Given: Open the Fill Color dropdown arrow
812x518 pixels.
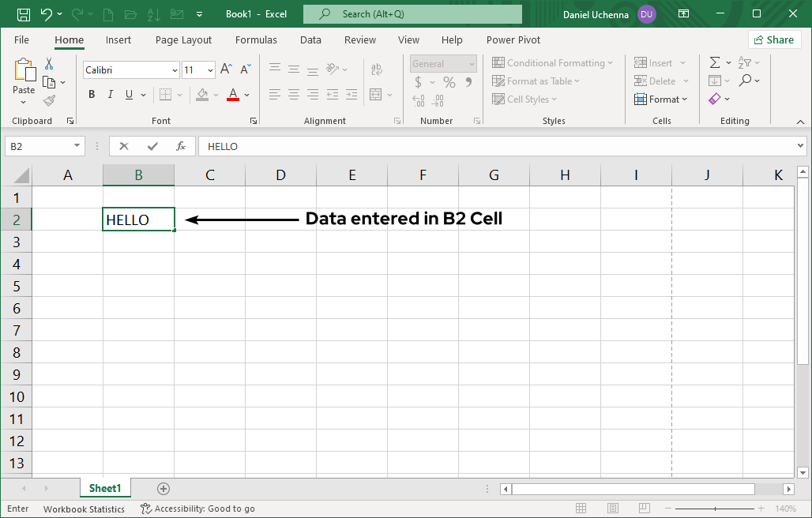Looking at the screenshot, I should coord(216,95).
